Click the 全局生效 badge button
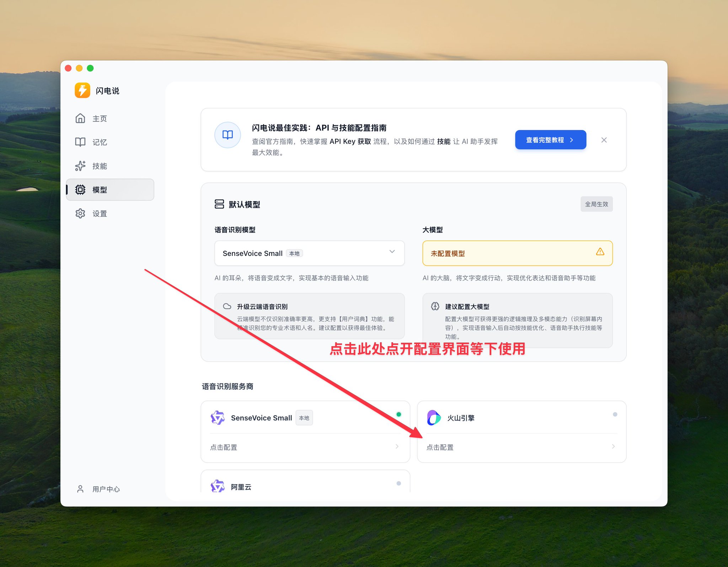728x567 pixels. click(596, 204)
